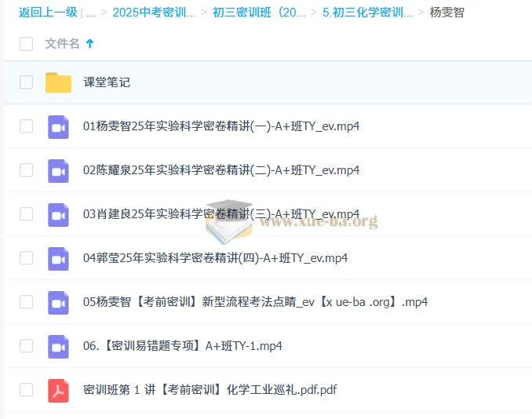Check the box beside 课堂笔记 folder
532x419 pixels.
point(27,82)
